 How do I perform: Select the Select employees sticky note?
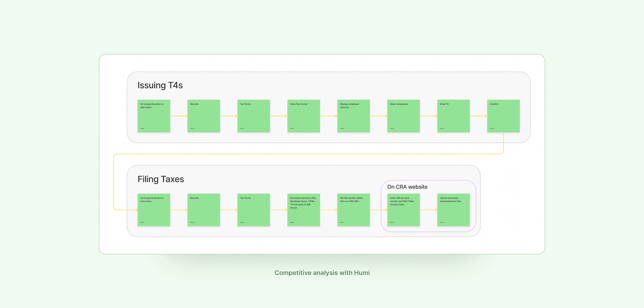(403, 116)
